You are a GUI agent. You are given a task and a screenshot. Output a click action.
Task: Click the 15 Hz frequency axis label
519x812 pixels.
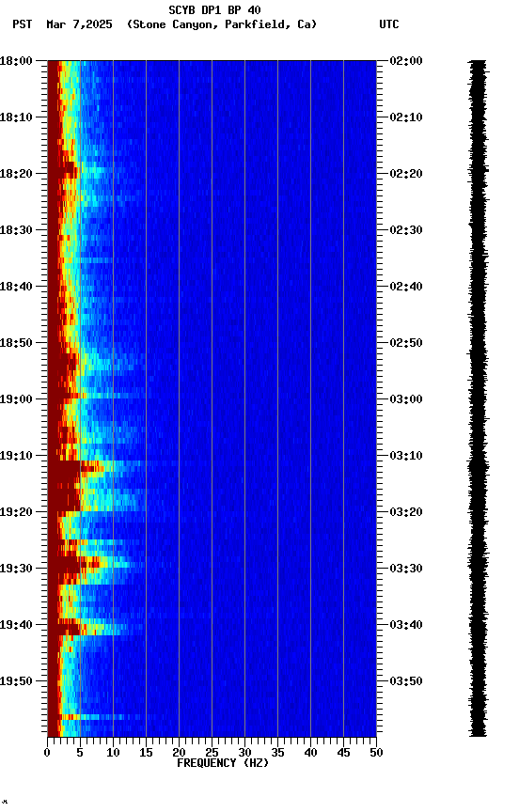pyautogui.click(x=146, y=754)
